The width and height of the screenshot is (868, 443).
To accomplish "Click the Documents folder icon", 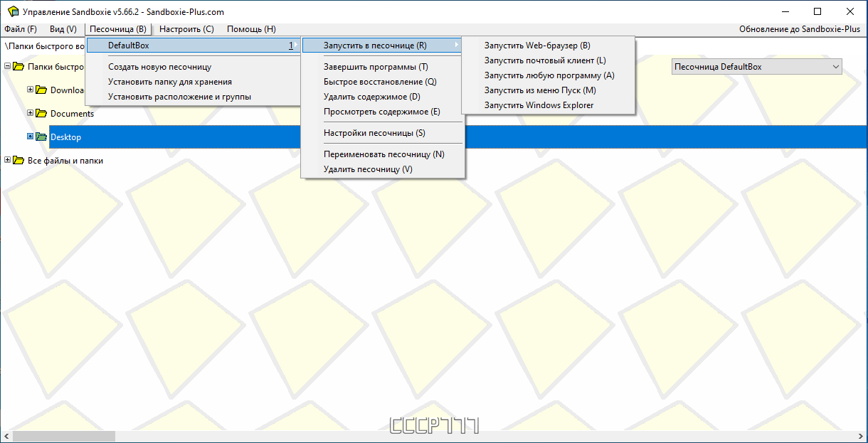I will coord(41,113).
